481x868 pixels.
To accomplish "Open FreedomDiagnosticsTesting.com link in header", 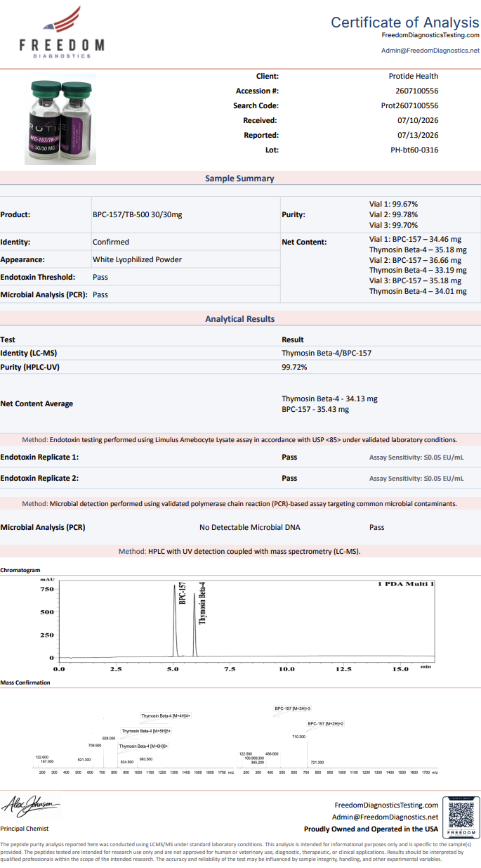I will [x=430, y=35].
